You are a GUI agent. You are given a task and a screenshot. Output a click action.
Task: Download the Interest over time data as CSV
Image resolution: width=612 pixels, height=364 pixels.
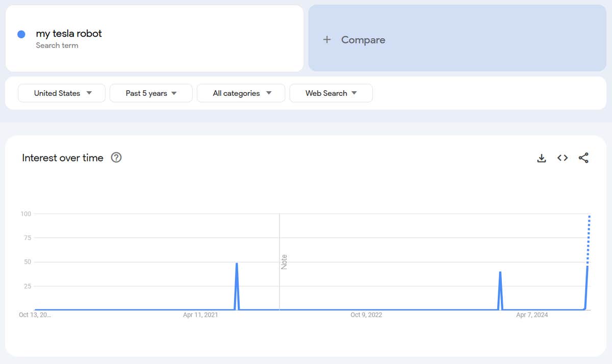click(x=542, y=158)
